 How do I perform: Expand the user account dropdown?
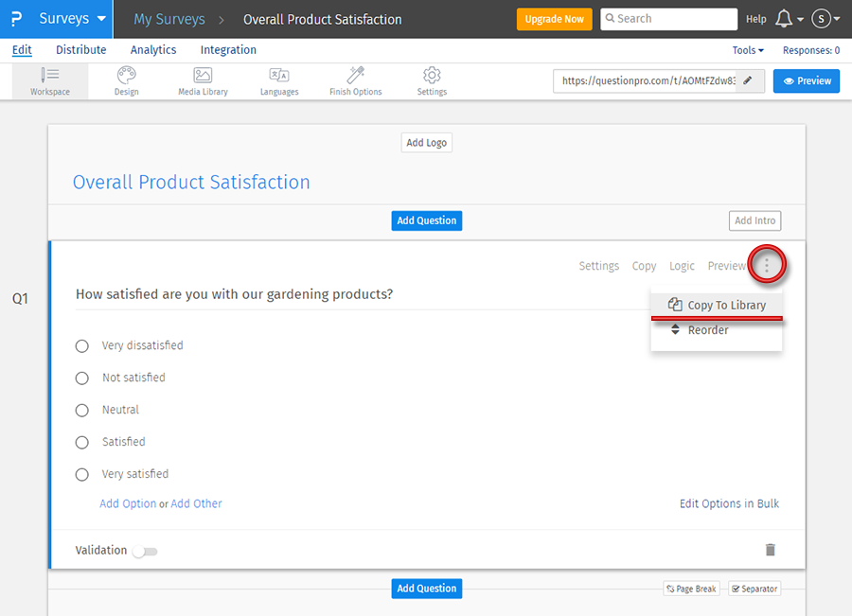click(825, 19)
